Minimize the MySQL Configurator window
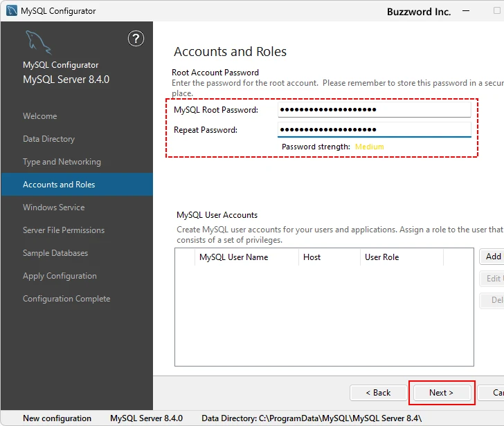This screenshot has height=426, width=504. pos(466,11)
